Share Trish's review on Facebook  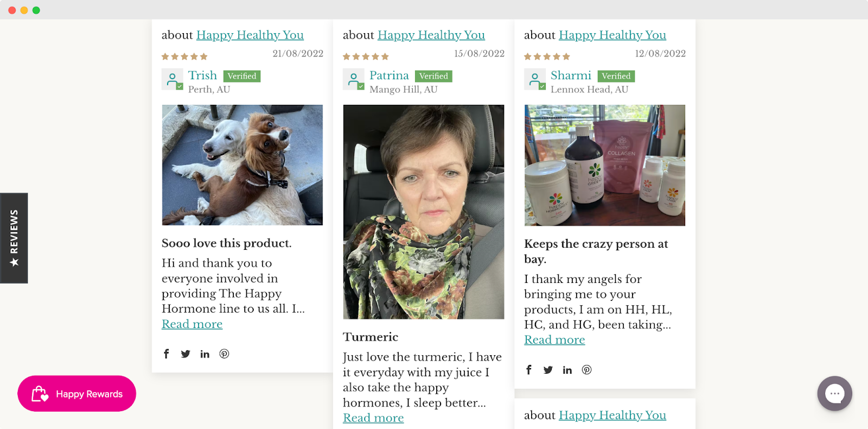pyautogui.click(x=167, y=354)
